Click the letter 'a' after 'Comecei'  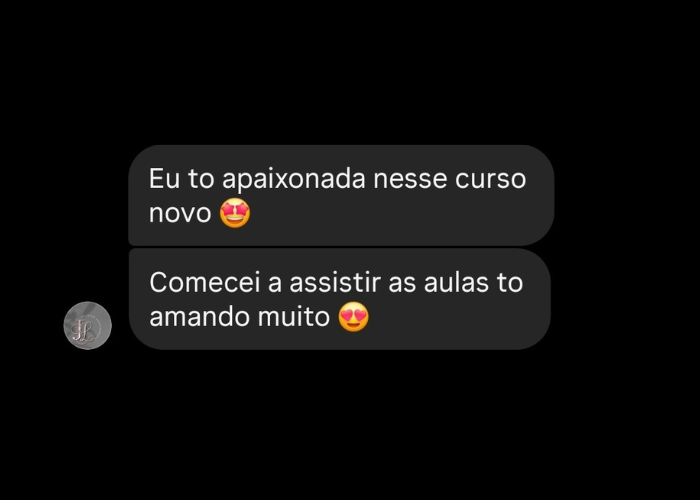tap(275, 284)
